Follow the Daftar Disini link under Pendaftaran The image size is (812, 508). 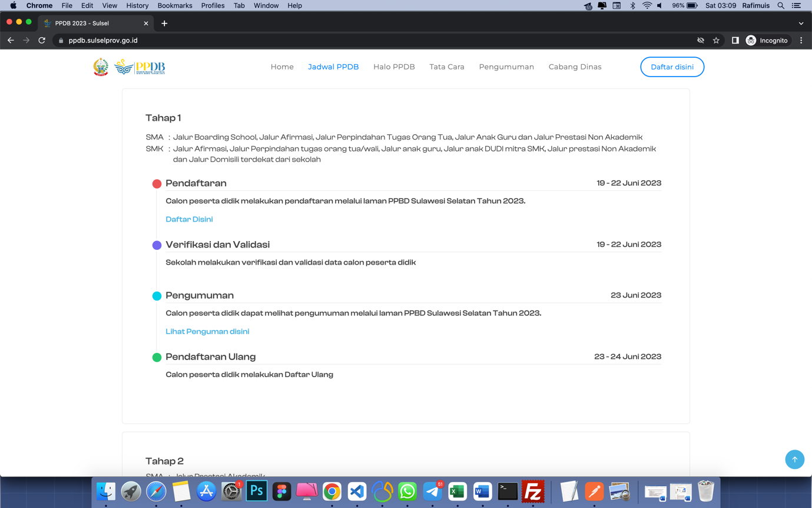pyautogui.click(x=189, y=219)
